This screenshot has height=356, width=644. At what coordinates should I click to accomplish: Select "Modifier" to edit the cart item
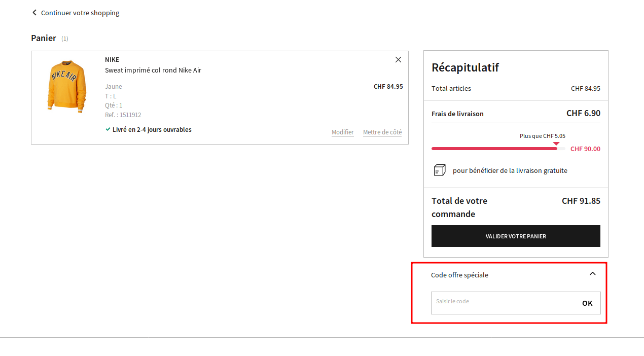click(x=342, y=132)
